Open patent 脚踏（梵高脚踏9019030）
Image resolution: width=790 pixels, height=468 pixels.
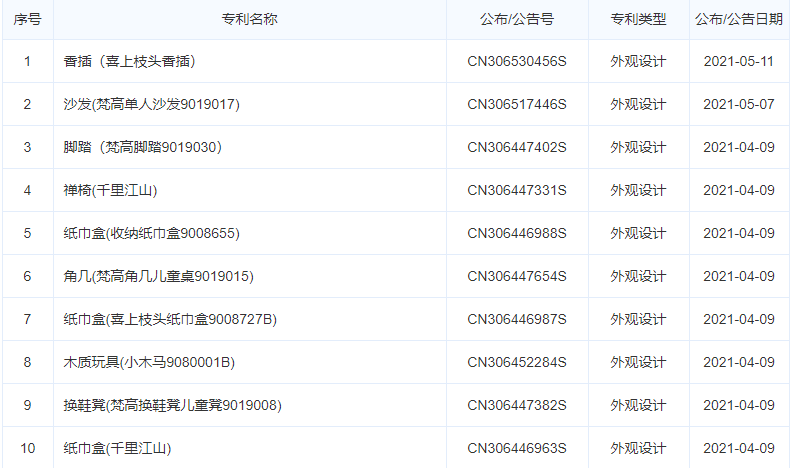143,147
